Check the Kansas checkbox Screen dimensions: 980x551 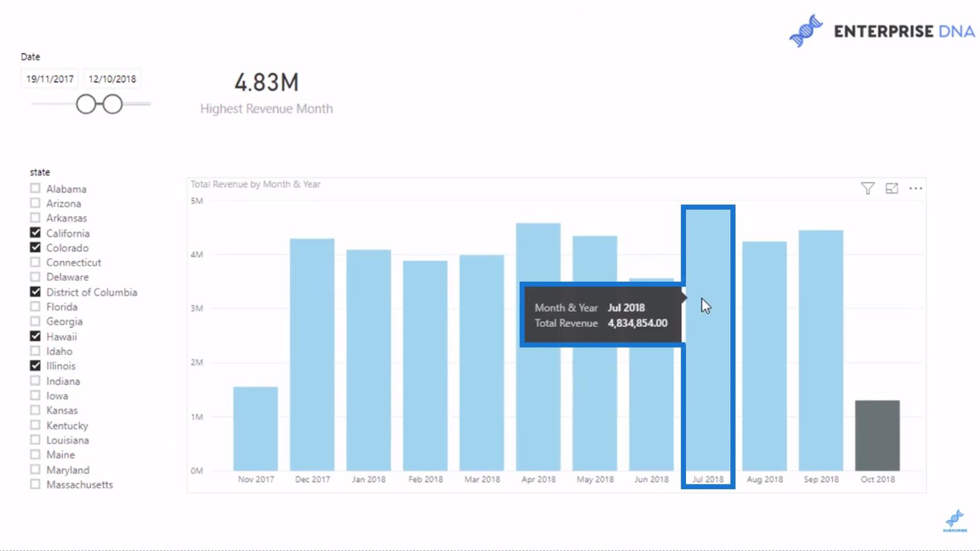36,410
